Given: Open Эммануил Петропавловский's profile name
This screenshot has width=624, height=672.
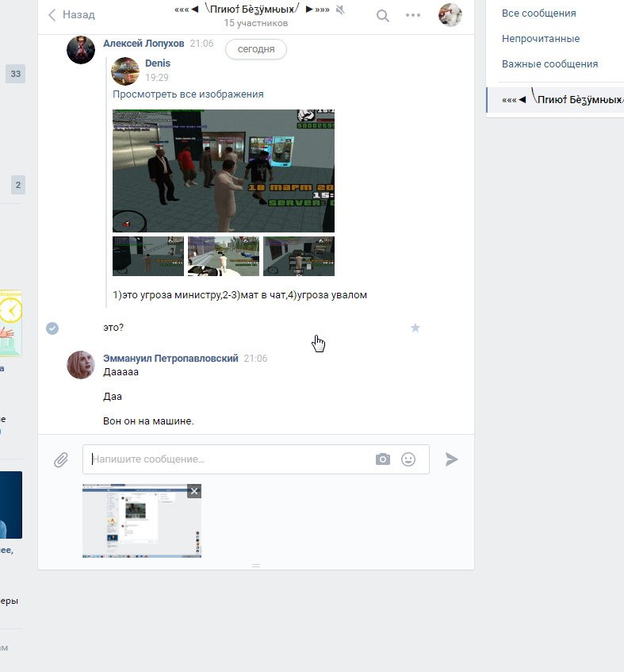Looking at the screenshot, I should 170,359.
